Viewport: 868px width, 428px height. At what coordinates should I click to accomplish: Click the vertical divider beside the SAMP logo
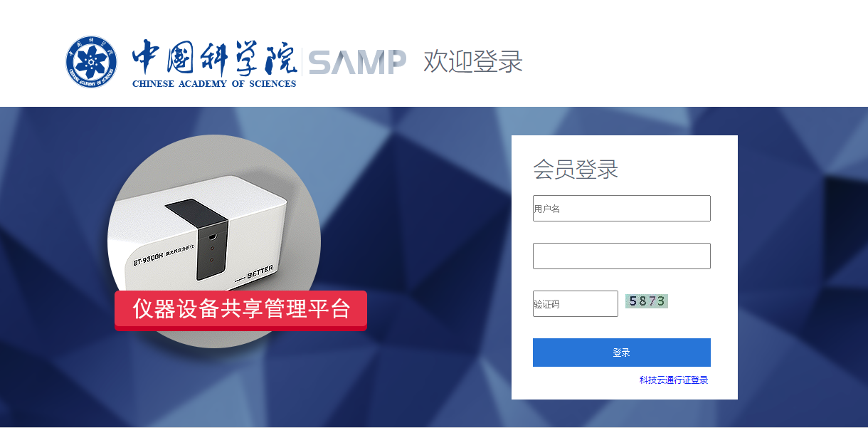click(x=302, y=62)
